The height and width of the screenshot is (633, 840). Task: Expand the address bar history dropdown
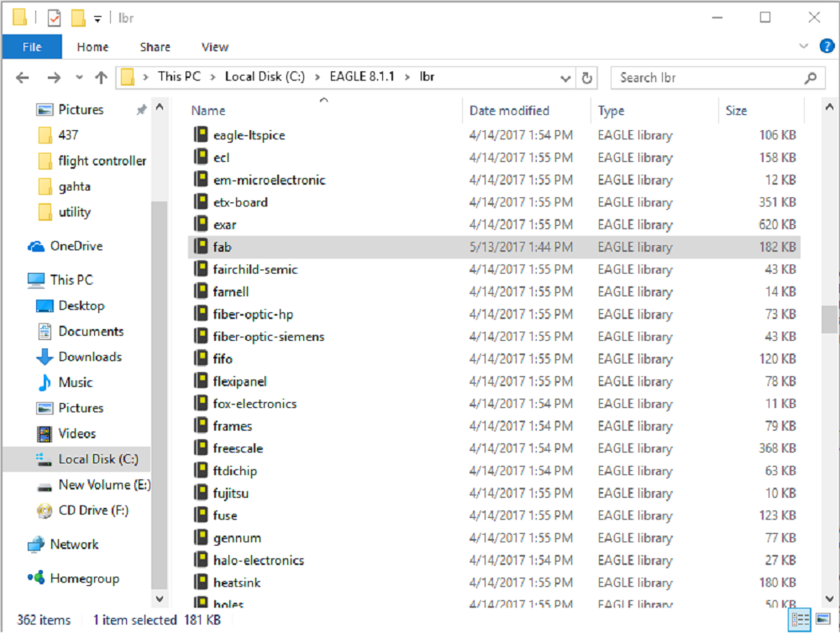click(x=565, y=79)
